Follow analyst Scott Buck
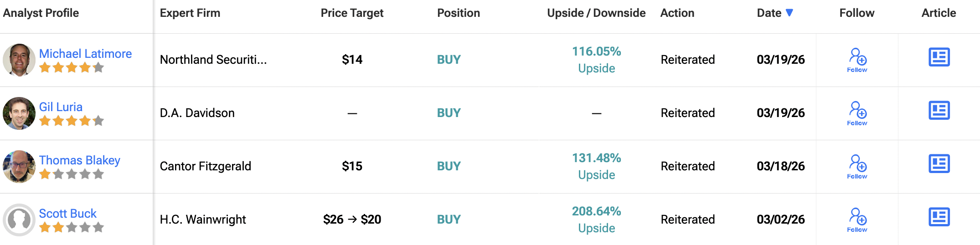 point(857,220)
